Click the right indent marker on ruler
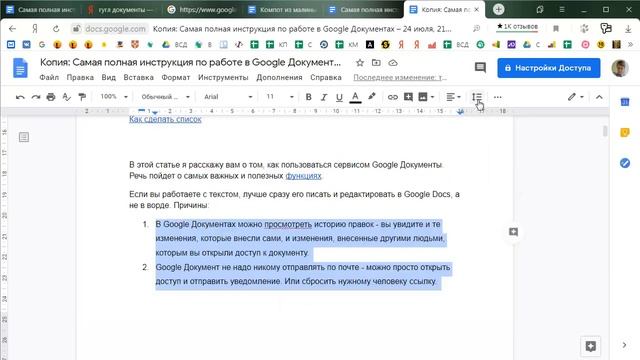 (460, 112)
